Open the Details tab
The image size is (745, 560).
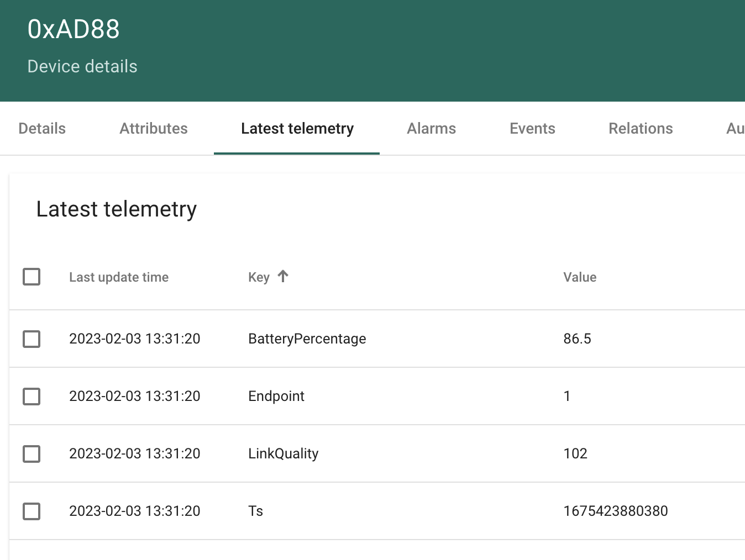(41, 128)
